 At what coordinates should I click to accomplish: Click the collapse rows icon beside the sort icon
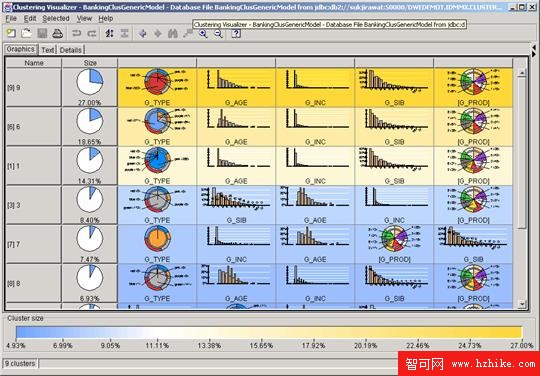click(x=125, y=33)
